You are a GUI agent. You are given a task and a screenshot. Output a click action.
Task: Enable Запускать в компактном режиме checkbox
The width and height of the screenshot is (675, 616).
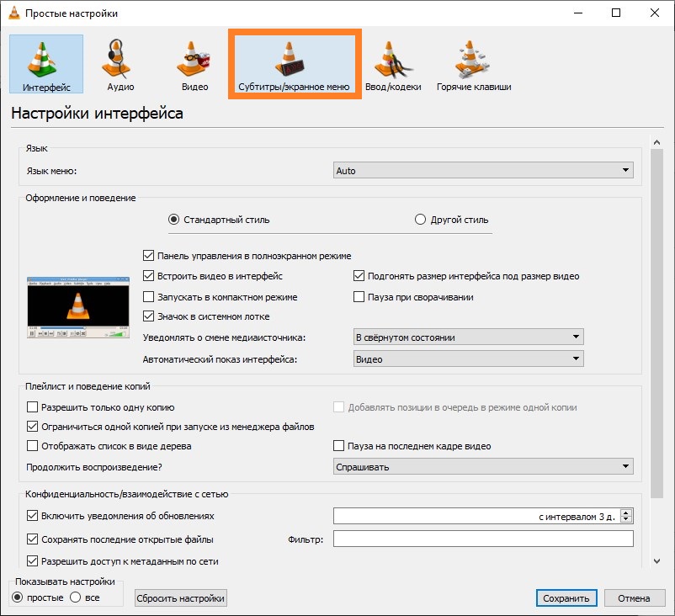pos(150,297)
